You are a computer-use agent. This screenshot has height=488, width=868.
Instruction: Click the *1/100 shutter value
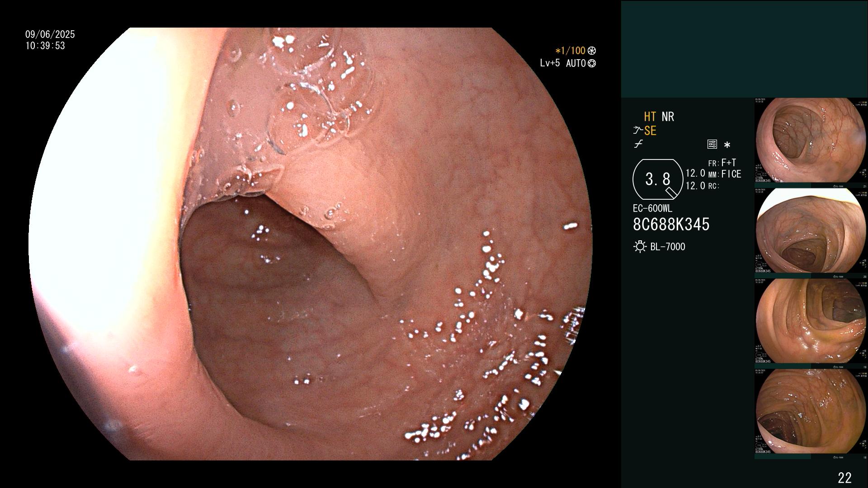click(x=571, y=51)
